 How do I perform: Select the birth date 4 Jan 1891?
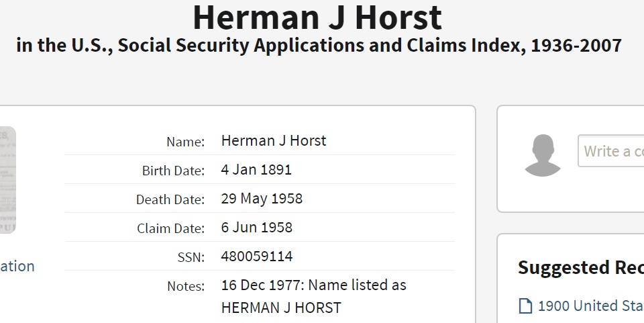pyautogui.click(x=256, y=170)
